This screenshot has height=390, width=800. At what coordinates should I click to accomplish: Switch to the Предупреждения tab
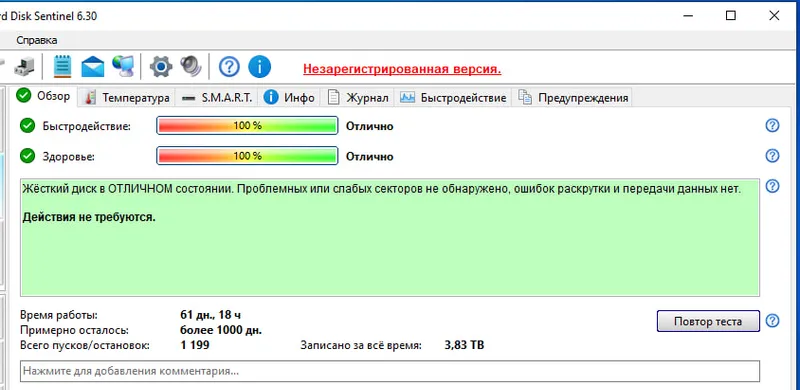(x=572, y=98)
